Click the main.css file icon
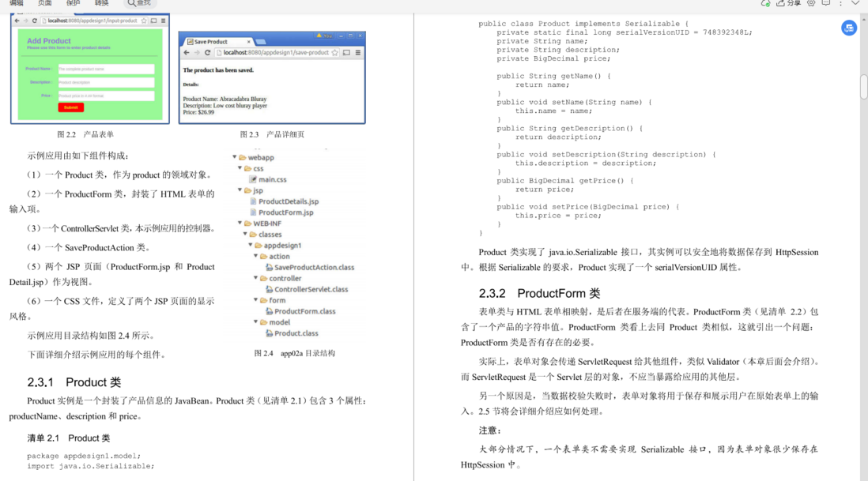Viewport: 868px width, 481px height. click(253, 179)
